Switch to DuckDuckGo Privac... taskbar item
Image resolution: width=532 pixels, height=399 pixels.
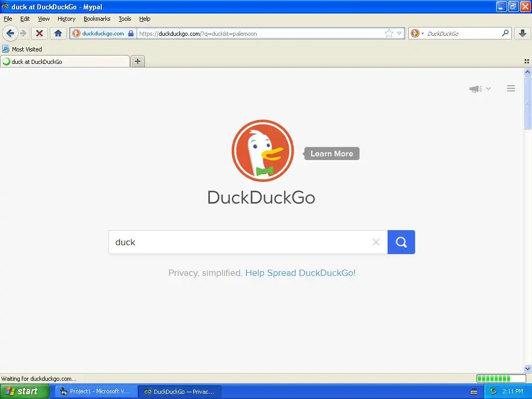pyautogui.click(x=180, y=391)
